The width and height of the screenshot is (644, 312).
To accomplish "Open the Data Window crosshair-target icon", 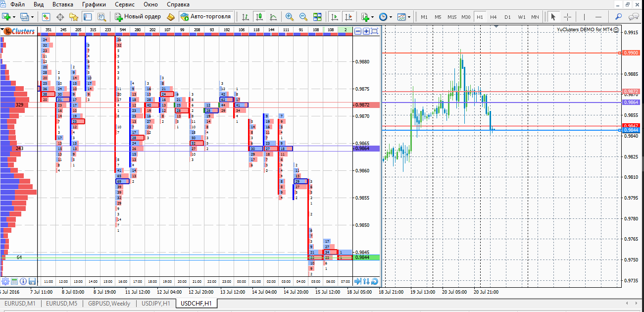I will click(60, 16).
